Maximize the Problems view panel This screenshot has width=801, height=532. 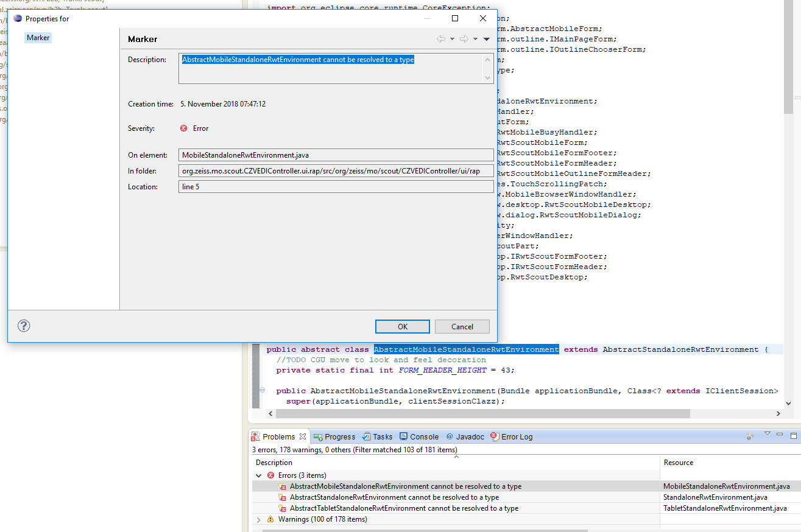coord(793,435)
